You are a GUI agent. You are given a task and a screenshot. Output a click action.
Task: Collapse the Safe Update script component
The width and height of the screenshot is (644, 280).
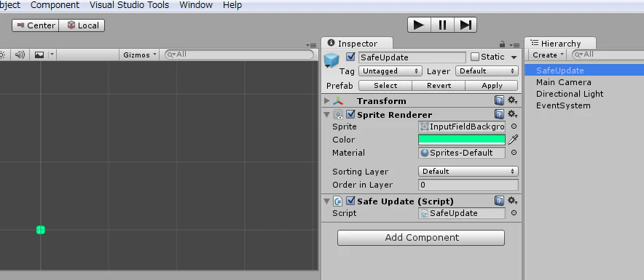pyautogui.click(x=327, y=201)
